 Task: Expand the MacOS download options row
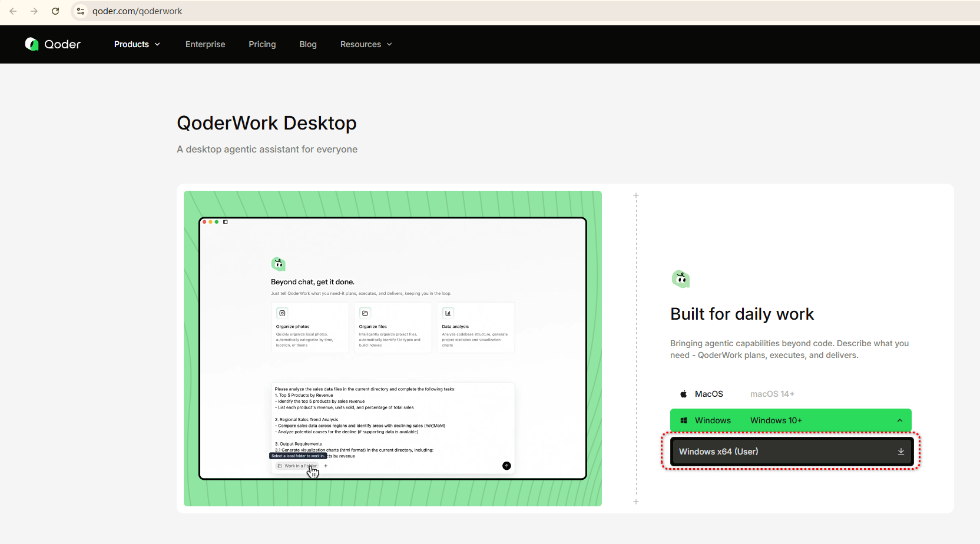790,394
